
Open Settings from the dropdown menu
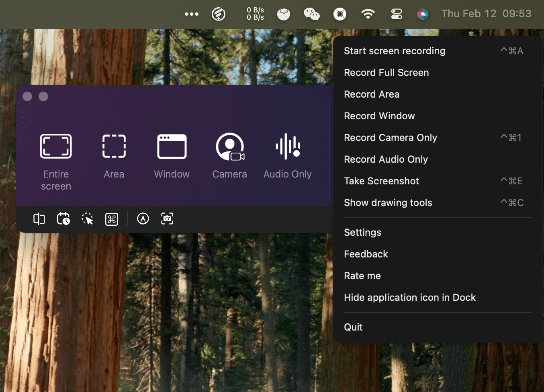point(362,233)
